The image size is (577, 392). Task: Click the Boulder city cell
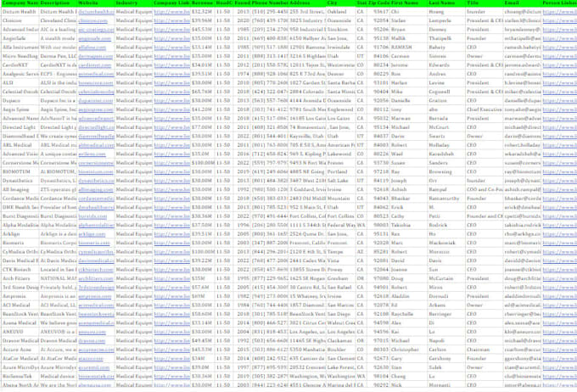point(341,350)
